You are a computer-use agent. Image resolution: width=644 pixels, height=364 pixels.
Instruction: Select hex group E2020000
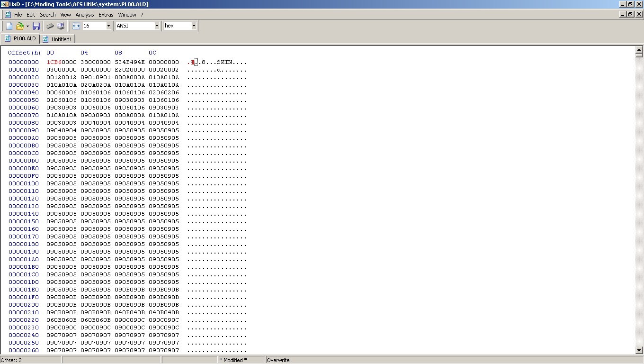tap(130, 70)
